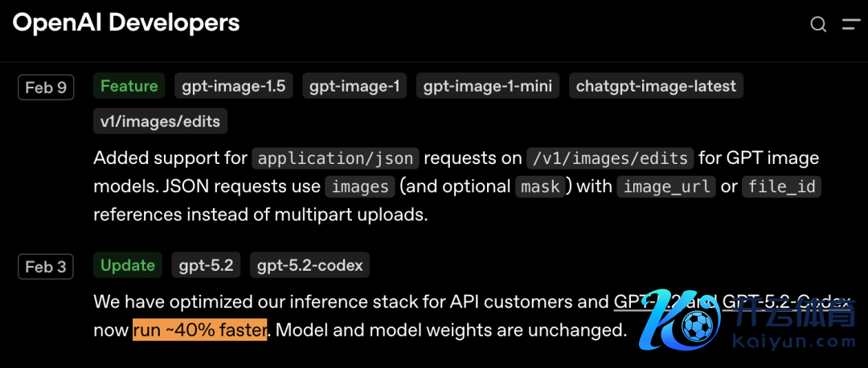This screenshot has height=368, width=868.
Task: Open the search icon in header
Action: click(x=818, y=25)
